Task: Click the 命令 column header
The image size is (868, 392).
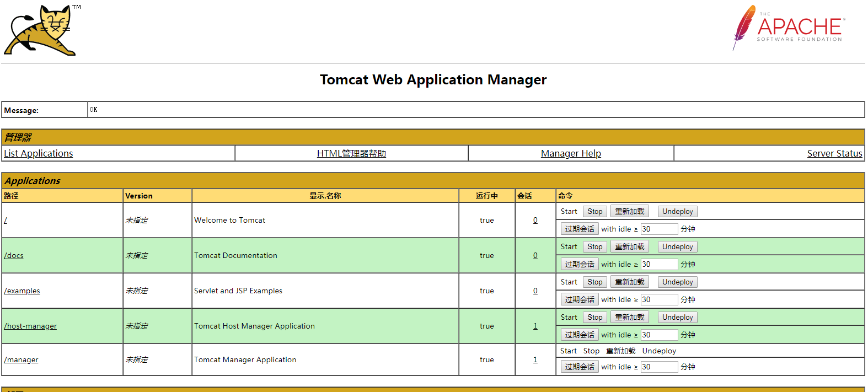Action: [565, 196]
